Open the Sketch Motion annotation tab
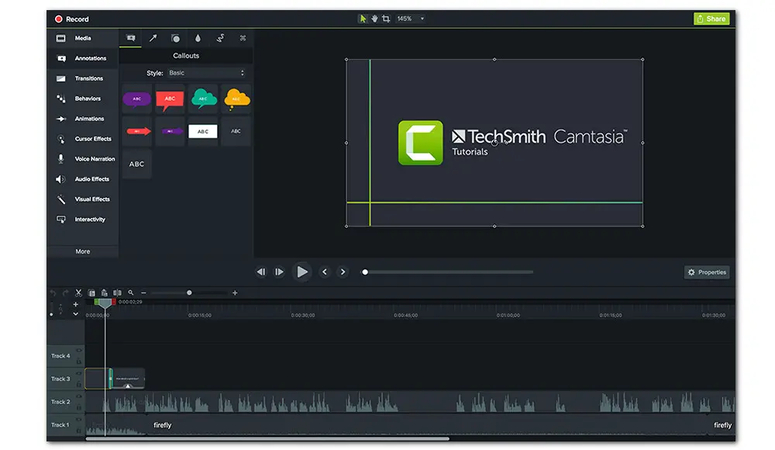775x450 pixels. coord(220,38)
